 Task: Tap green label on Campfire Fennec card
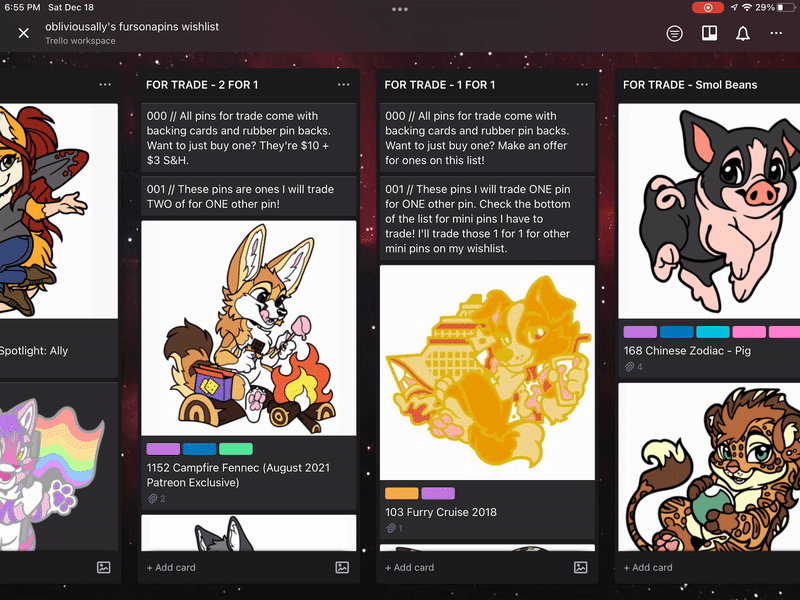coord(235,449)
